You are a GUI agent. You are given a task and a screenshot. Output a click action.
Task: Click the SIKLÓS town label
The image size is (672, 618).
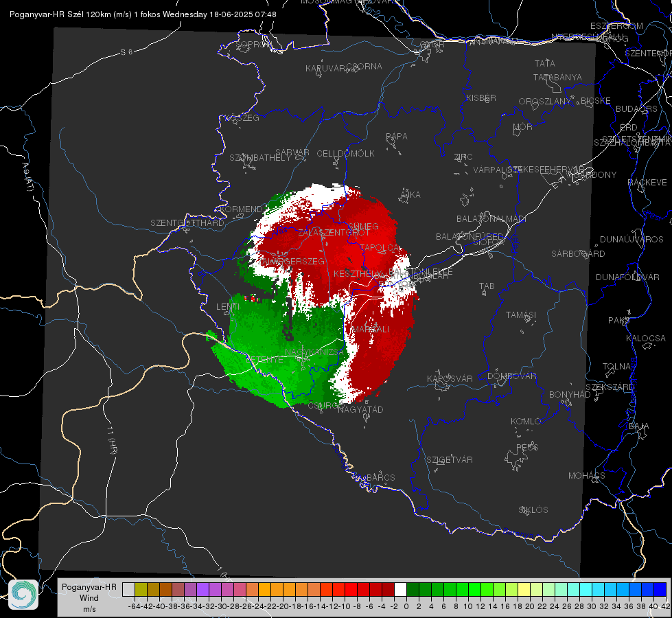(533, 510)
